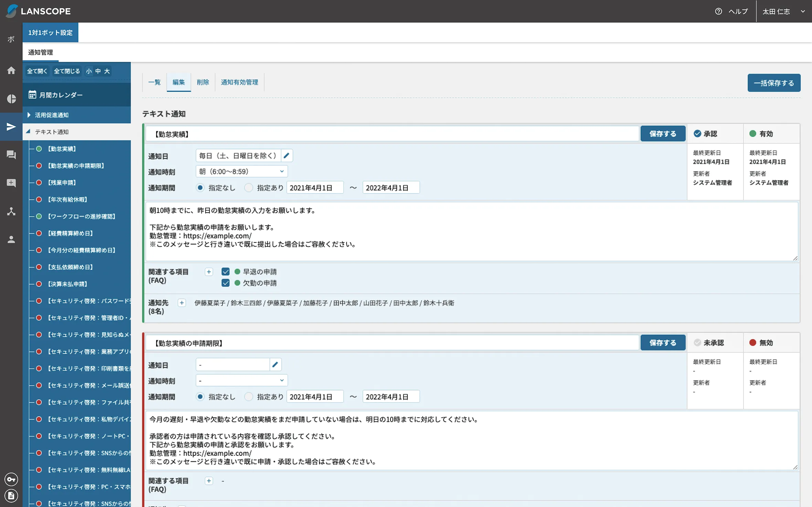Click the monthly calendar icon in sidebar
Viewport: 812px width, 507px height.
click(x=32, y=94)
